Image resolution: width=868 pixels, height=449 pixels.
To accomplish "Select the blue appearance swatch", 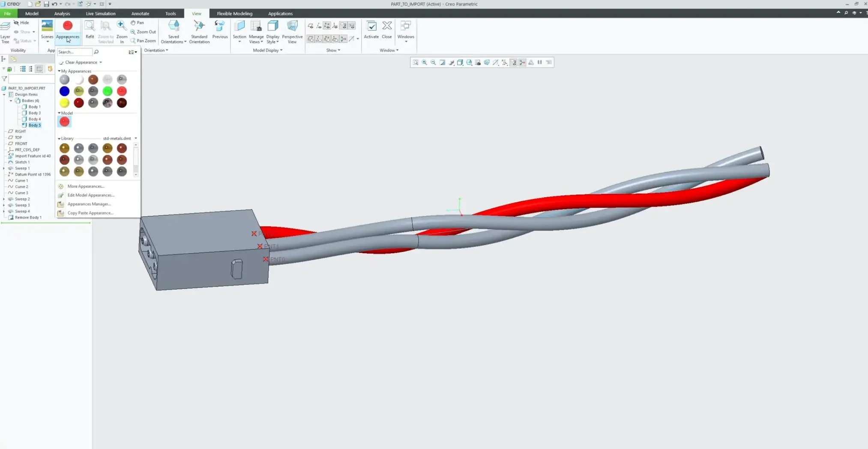I will tap(64, 91).
